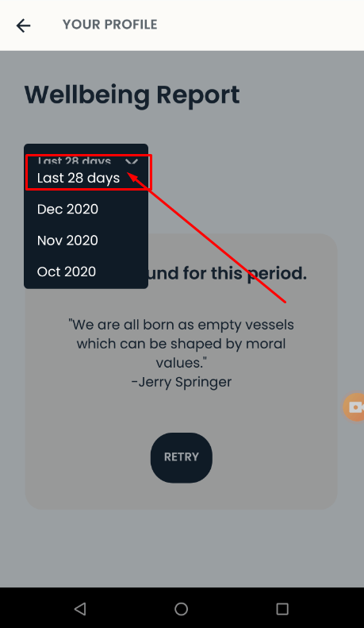Tap Android home circle navigation button
The width and height of the screenshot is (364, 628).
[x=181, y=609]
